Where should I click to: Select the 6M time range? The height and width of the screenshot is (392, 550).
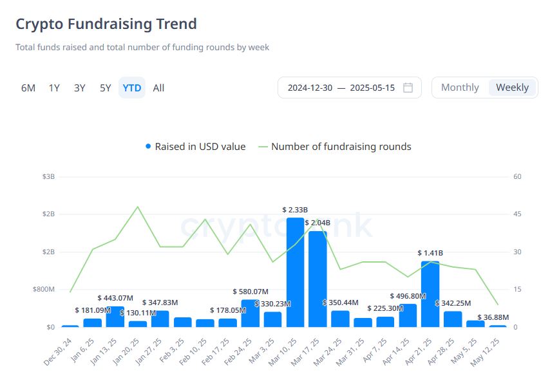point(28,88)
